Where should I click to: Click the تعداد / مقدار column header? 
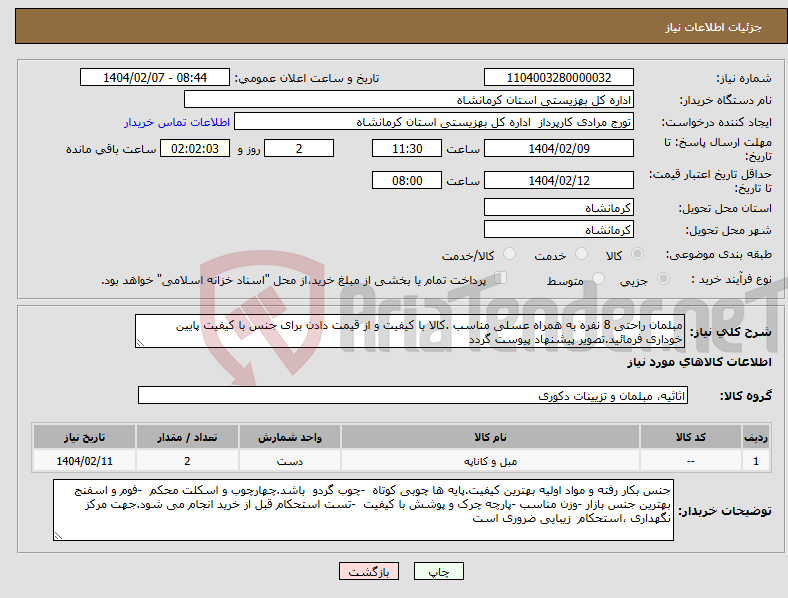pos(187,437)
